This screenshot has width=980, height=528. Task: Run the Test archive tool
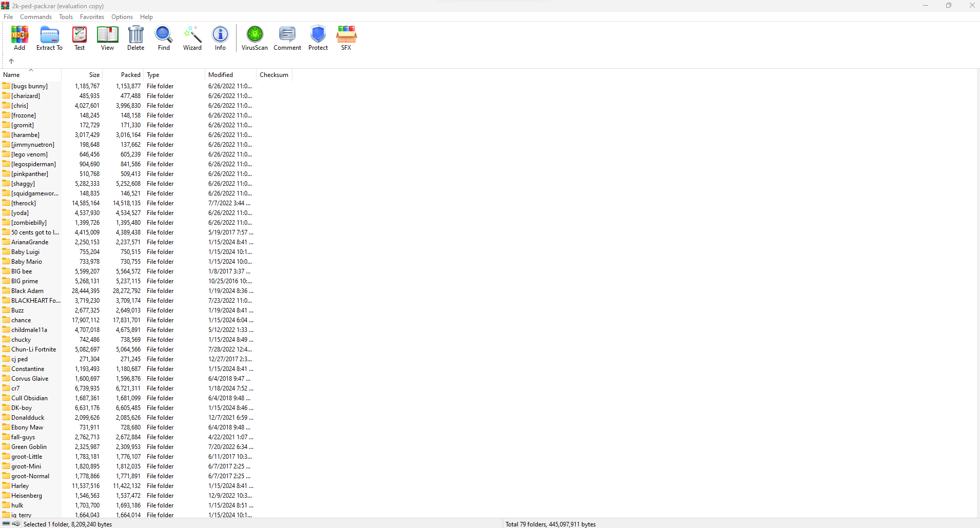point(80,38)
